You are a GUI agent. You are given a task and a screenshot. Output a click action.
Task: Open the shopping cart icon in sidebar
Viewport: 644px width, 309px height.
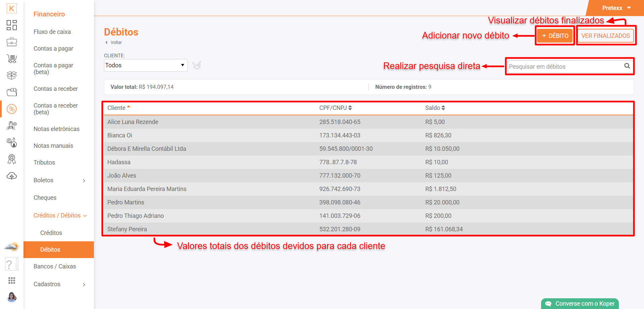(x=12, y=59)
